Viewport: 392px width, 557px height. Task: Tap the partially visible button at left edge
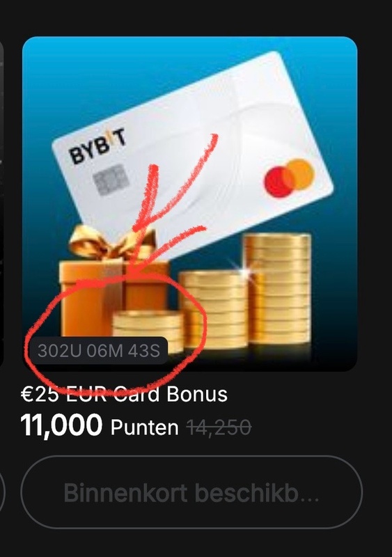point(2,492)
